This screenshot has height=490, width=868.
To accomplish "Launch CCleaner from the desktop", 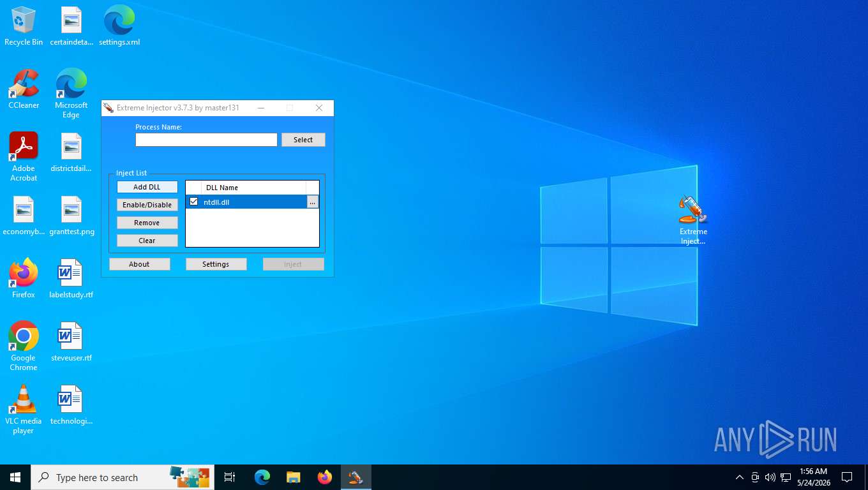I will pos(24,89).
